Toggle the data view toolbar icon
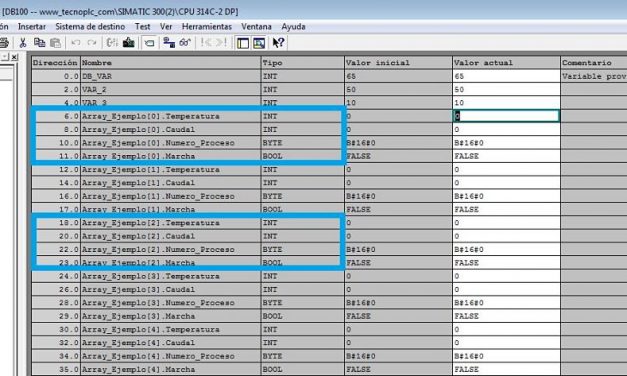Viewport: 627px width, 376px height. tap(149, 42)
